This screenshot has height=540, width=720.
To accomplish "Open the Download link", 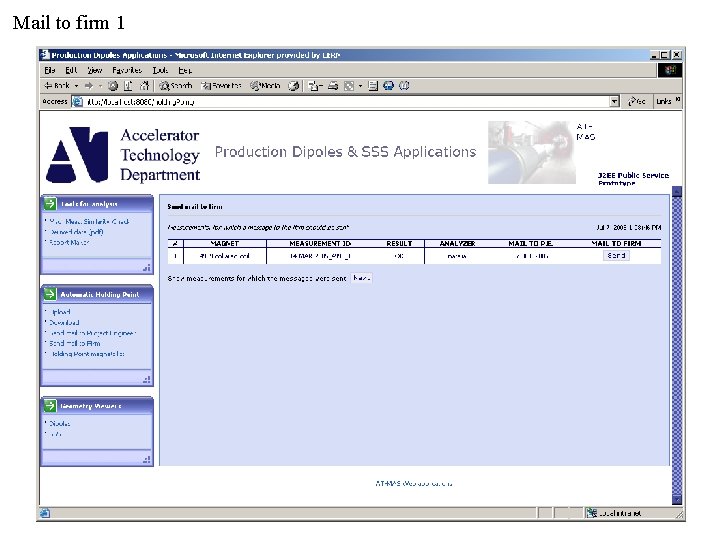I will click(x=64, y=322).
